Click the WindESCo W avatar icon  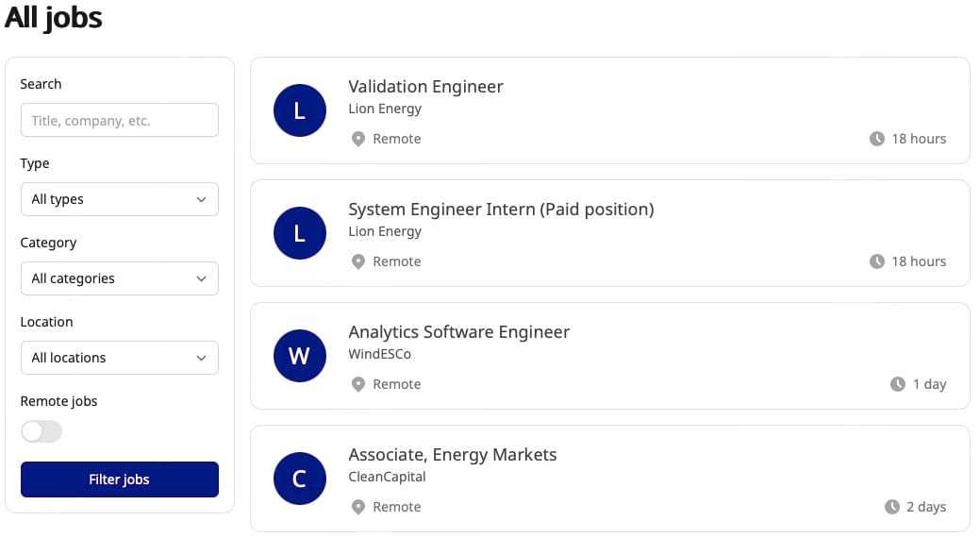pos(299,356)
